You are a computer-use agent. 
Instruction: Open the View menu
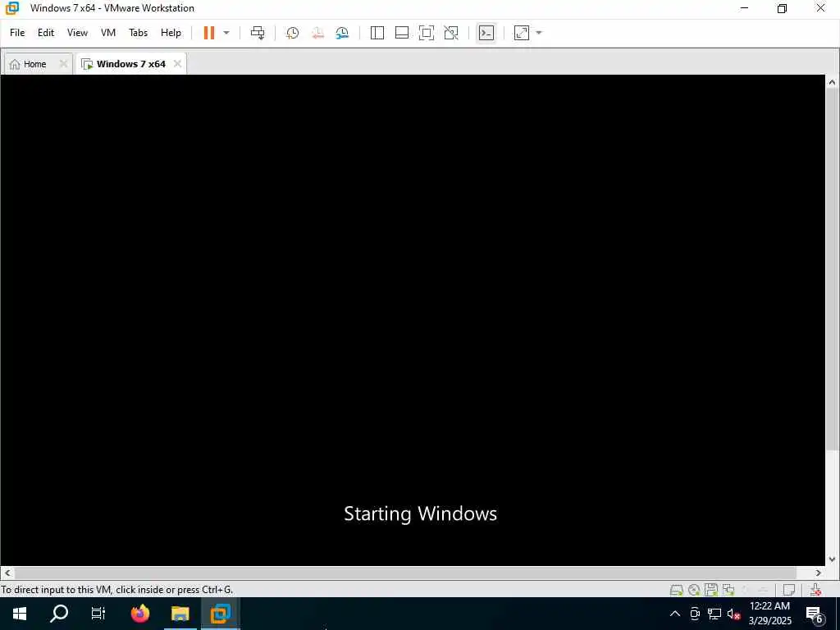point(77,33)
